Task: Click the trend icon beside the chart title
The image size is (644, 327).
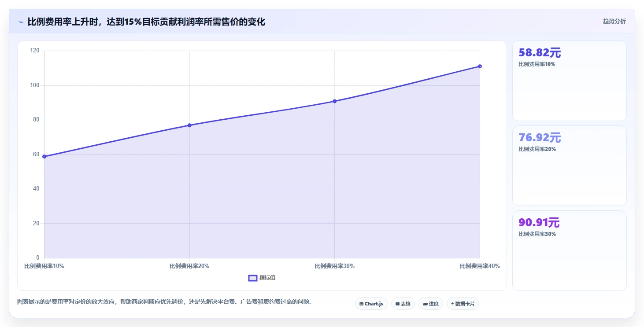Action: click(21, 22)
